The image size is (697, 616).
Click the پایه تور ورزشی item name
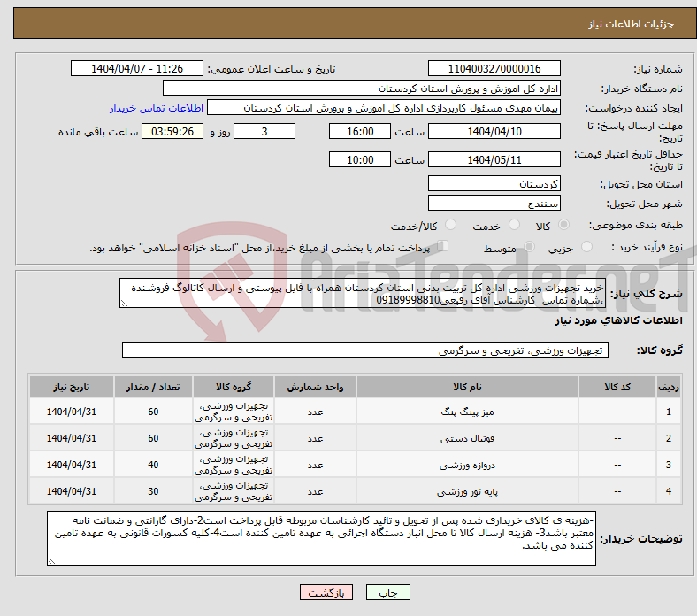[467, 491]
